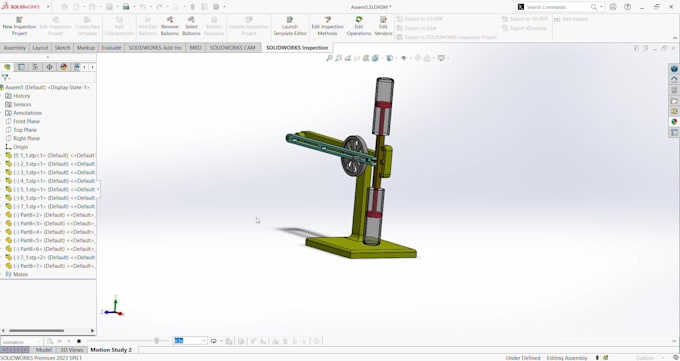Screen dimensions: 680x361
Task: Open print options dropdown arrow
Action: click(134, 7)
